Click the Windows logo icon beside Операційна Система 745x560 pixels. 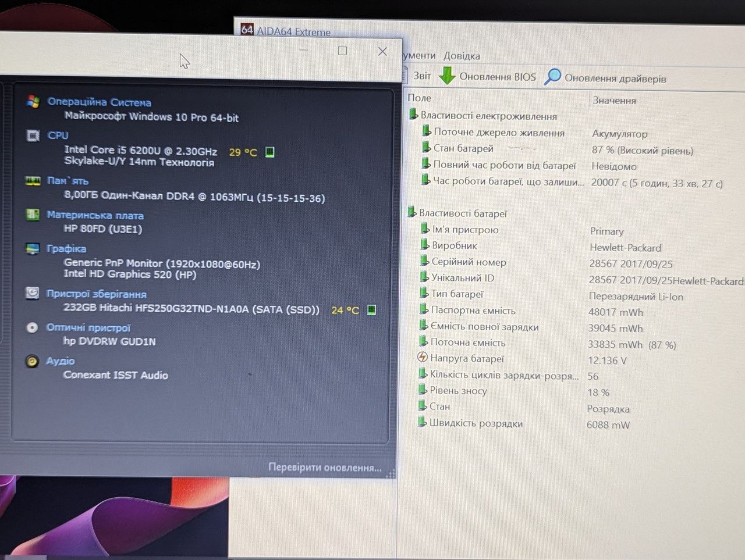click(33, 101)
